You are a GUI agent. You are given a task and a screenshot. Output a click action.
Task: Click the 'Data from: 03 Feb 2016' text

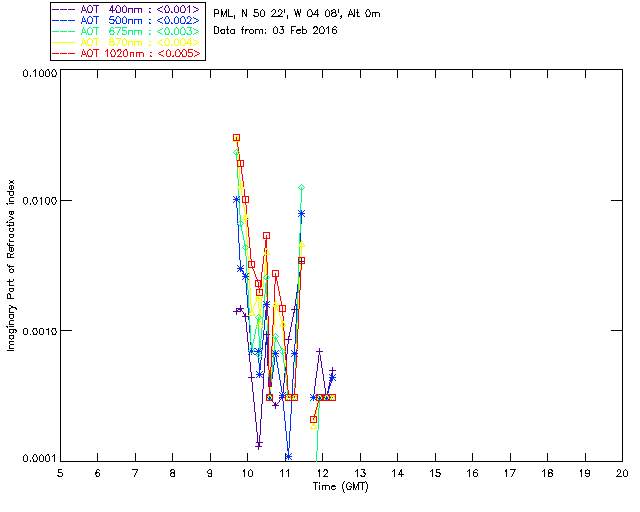[x=275, y=31]
